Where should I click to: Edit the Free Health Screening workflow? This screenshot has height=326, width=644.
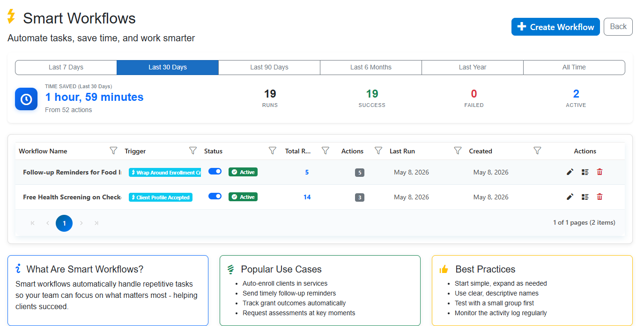tap(570, 197)
